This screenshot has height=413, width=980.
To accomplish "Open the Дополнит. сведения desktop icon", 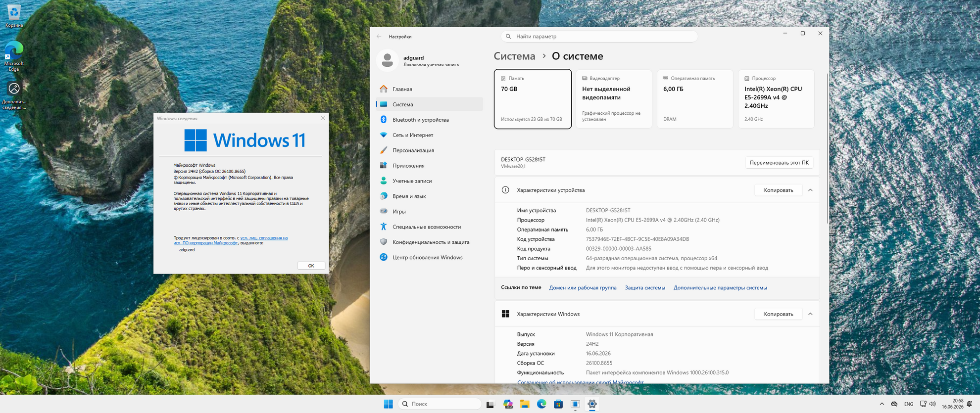I will [14, 95].
